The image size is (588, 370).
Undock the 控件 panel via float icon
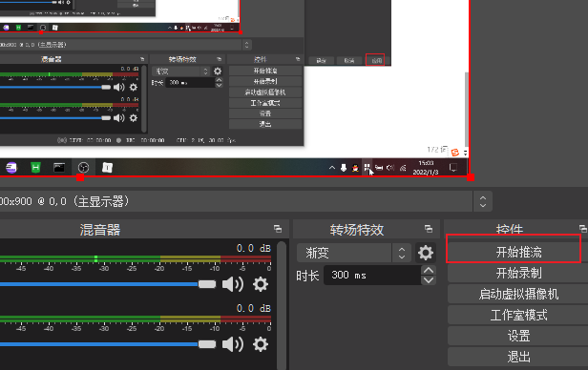pyautogui.click(x=583, y=229)
